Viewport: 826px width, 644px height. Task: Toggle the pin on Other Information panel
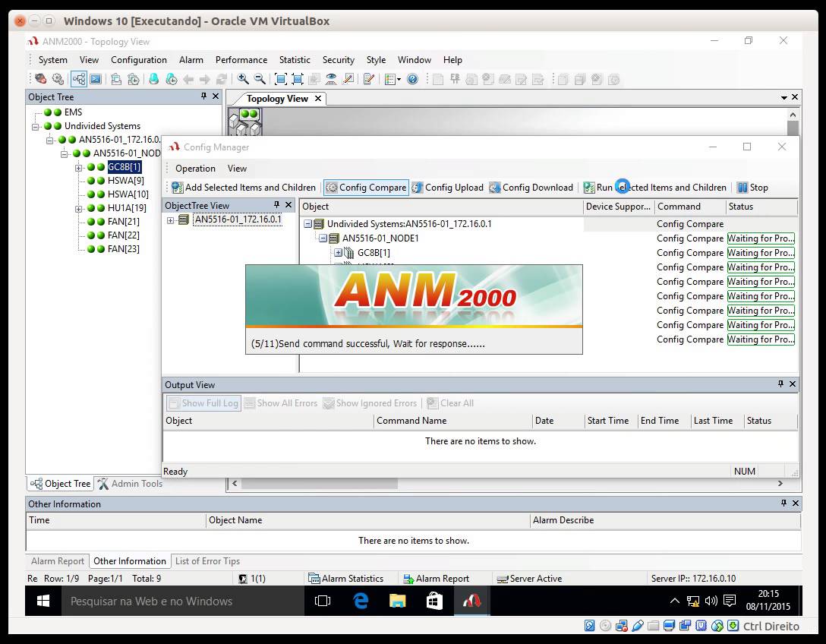(x=783, y=504)
